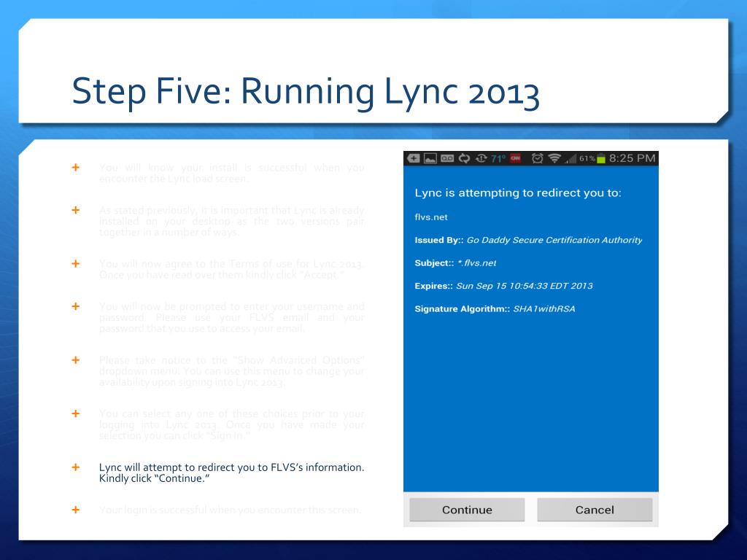Screen dimensions: 747x560
Task: Tap the sync error warning icon
Action: coord(481,158)
